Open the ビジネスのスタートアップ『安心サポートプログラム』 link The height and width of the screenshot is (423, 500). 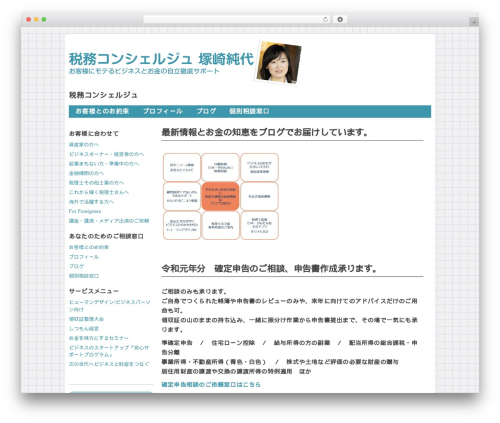[109, 351]
